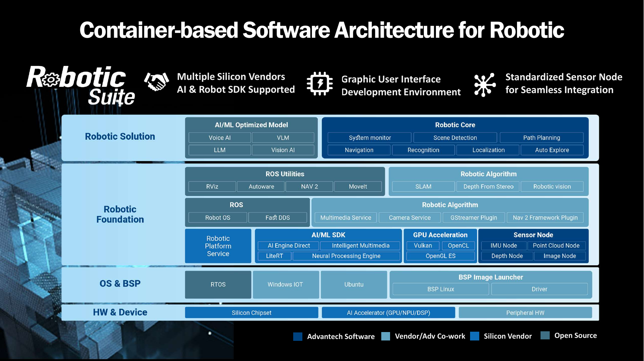Click the Advantech Software legend color square

298,336
